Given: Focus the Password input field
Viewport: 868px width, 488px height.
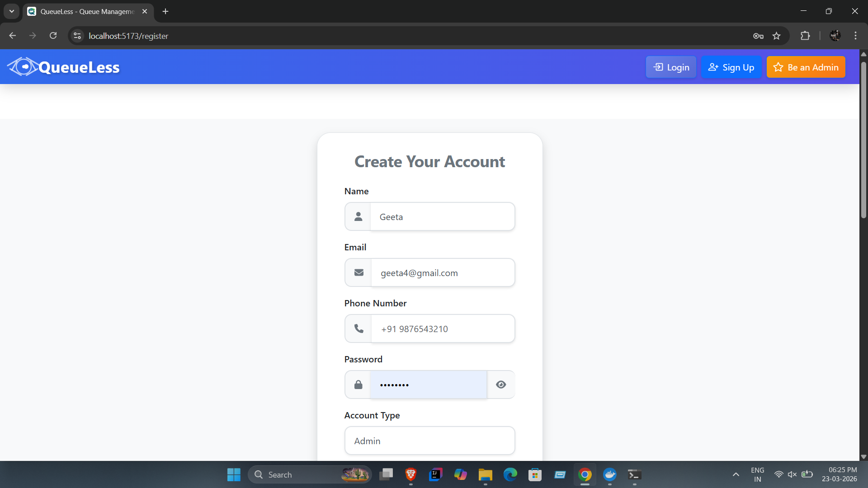Looking at the screenshot, I should (x=428, y=385).
